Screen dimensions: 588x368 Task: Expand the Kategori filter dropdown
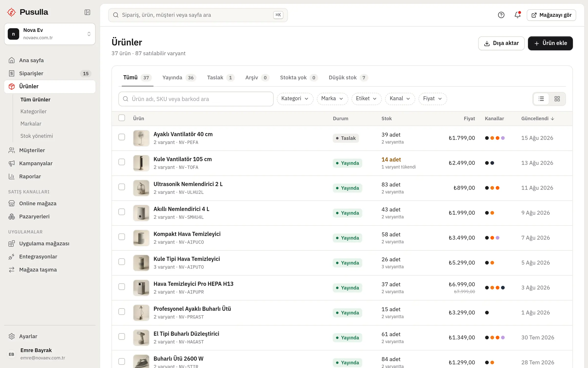click(295, 99)
